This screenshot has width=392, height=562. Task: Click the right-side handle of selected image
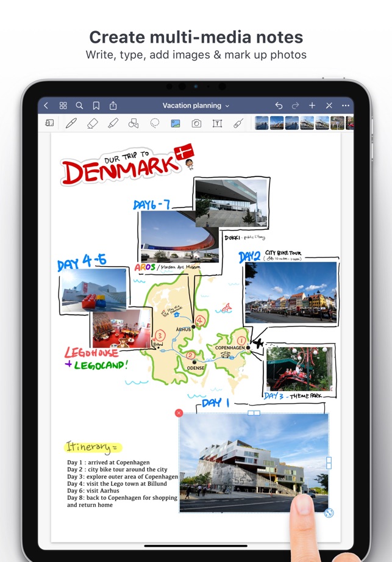click(329, 463)
